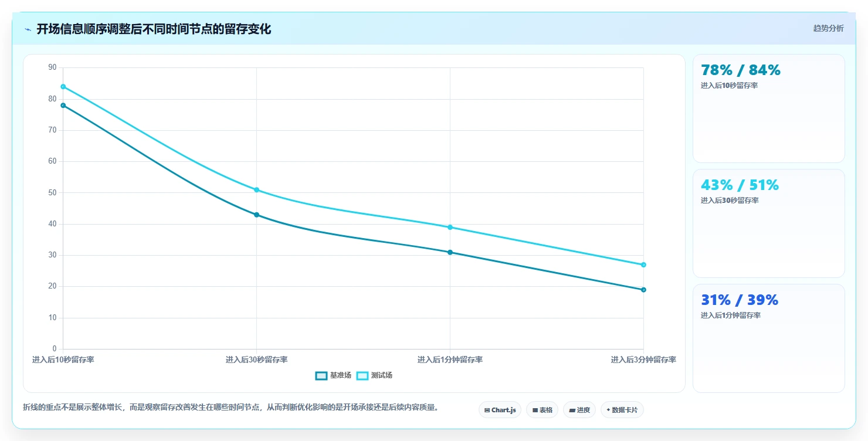This screenshot has width=868, height=441.
Task: Click the 进入后10秒留存率 x-axis label
Action: [63, 359]
